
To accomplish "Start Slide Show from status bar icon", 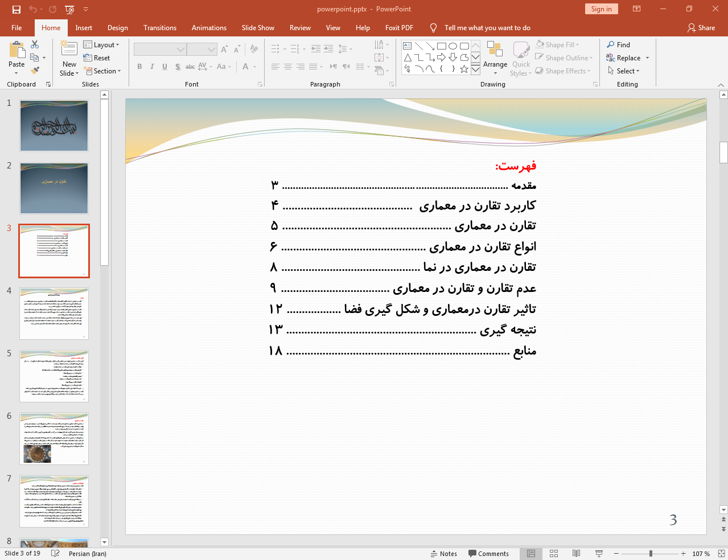I will click(599, 554).
